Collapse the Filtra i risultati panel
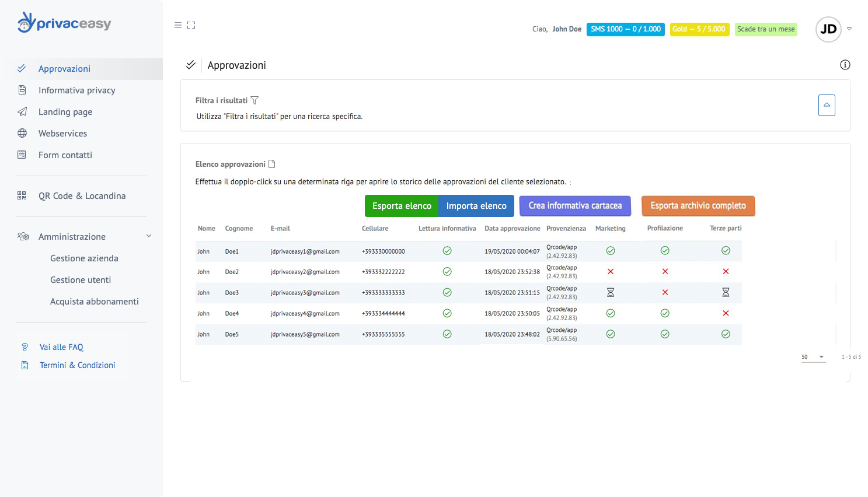 pyautogui.click(x=826, y=105)
